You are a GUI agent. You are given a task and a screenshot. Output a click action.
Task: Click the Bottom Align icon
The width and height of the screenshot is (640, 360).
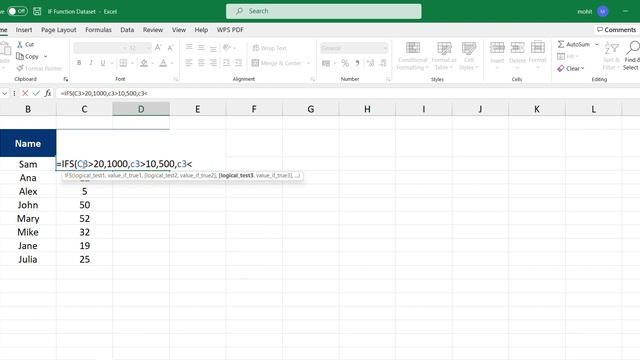213,48
